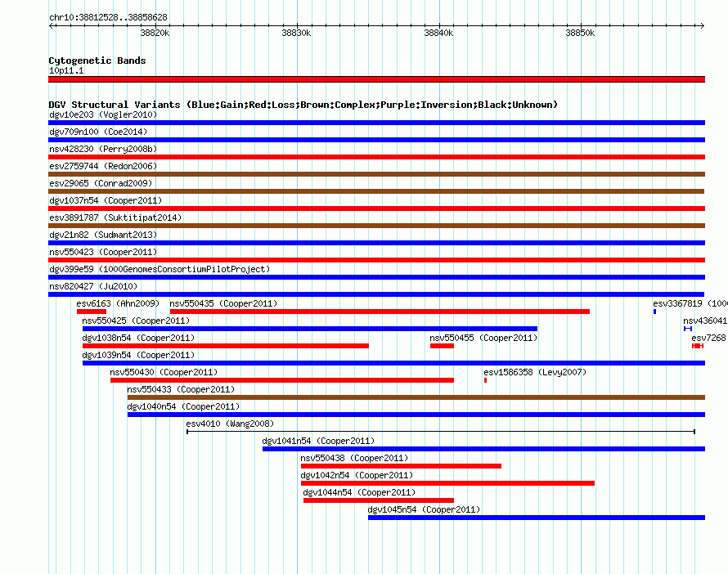Image resolution: width=728 pixels, height=574 pixels.
Task: Click the red dgv1044n54 loss bar
Action: (x=379, y=500)
